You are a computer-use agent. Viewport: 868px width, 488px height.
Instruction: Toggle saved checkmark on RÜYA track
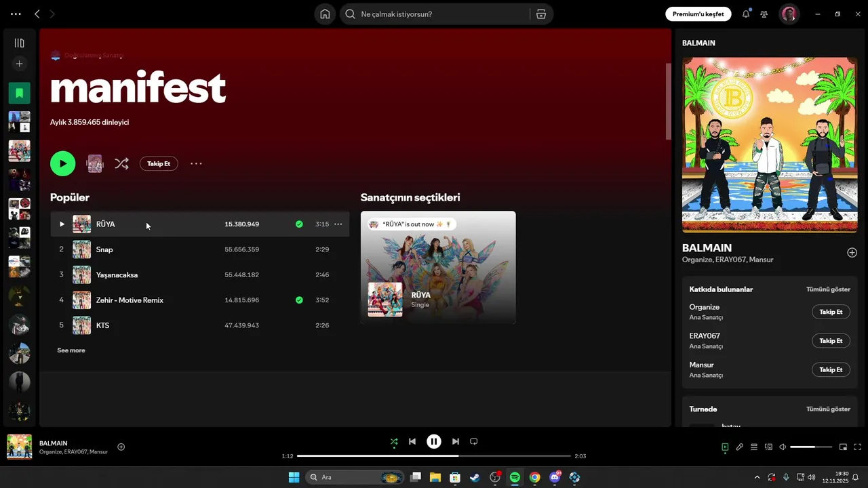[299, 224]
